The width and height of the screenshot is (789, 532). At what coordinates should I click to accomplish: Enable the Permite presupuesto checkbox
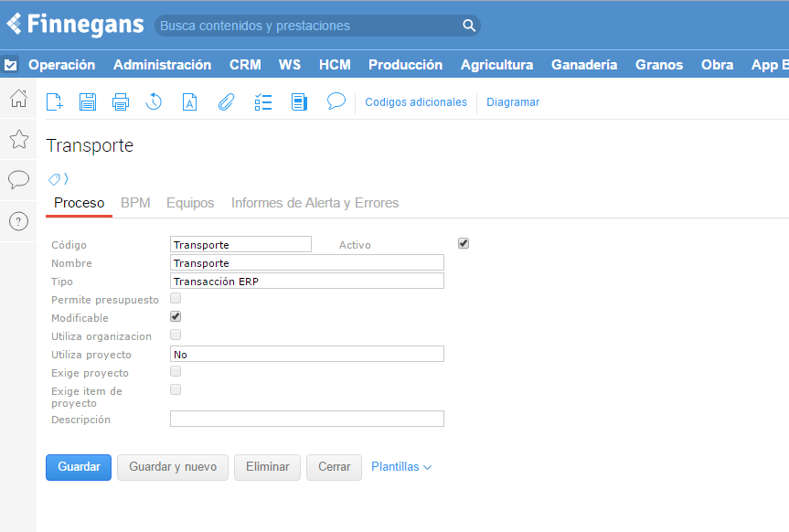coord(176,299)
